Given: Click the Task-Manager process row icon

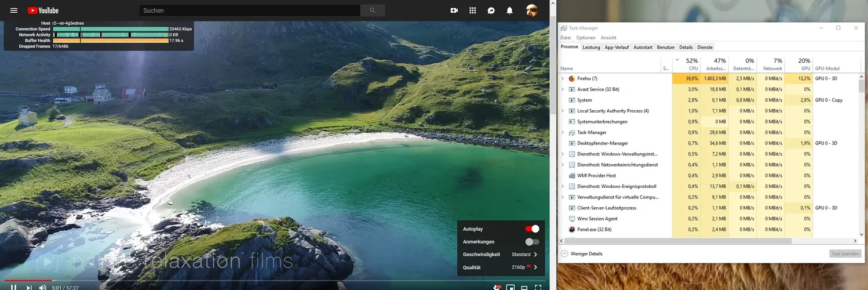Looking at the screenshot, I should pos(572,132).
